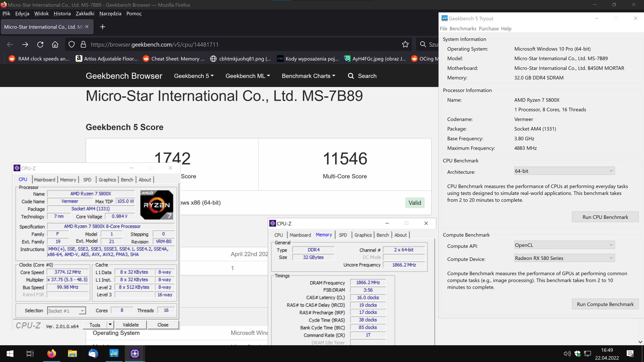Open File Explorer from taskbar

pos(72,353)
